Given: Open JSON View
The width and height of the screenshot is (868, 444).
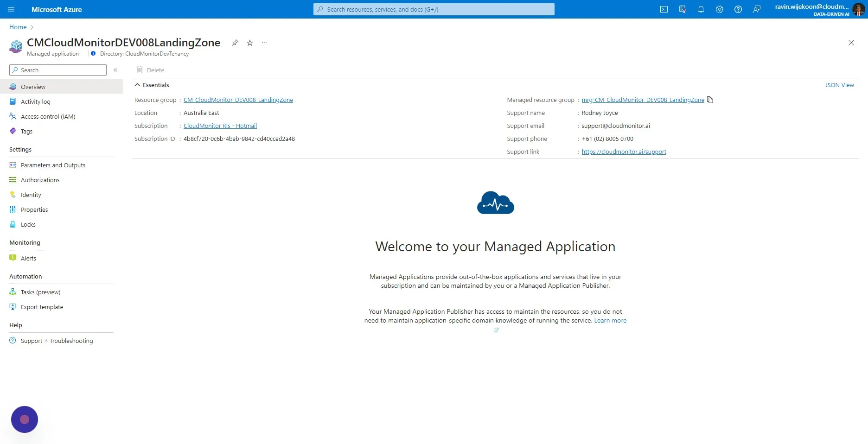Looking at the screenshot, I should [839, 85].
